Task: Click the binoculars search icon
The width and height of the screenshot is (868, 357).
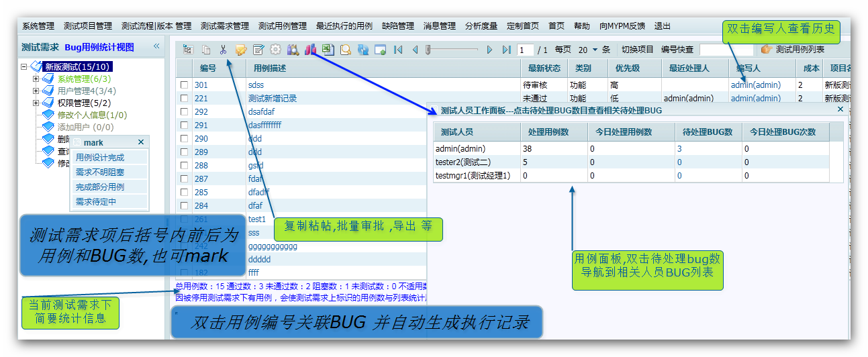Action: coord(293,50)
